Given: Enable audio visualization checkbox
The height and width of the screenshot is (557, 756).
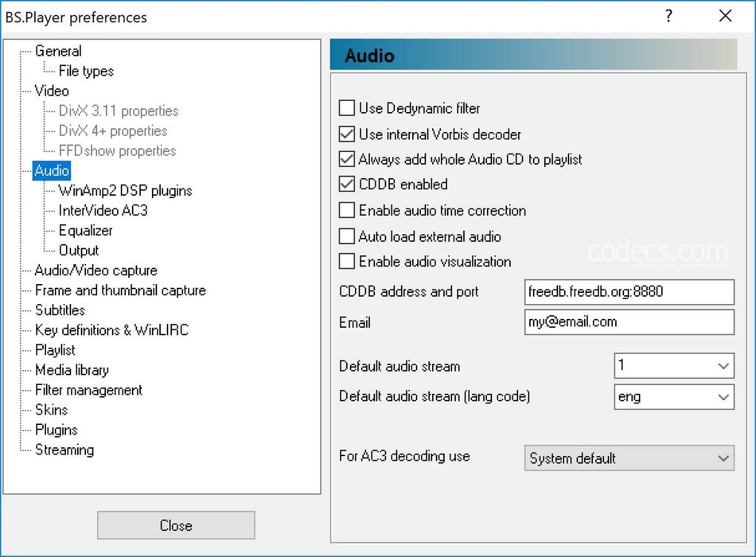Looking at the screenshot, I should pyautogui.click(x=347, y=262).
